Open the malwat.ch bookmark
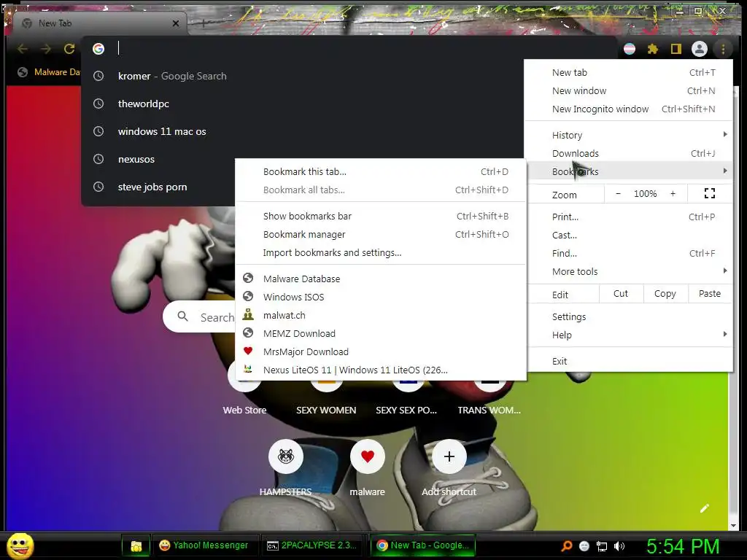Viewport: 747px width, 560px height. pos(381,315)
